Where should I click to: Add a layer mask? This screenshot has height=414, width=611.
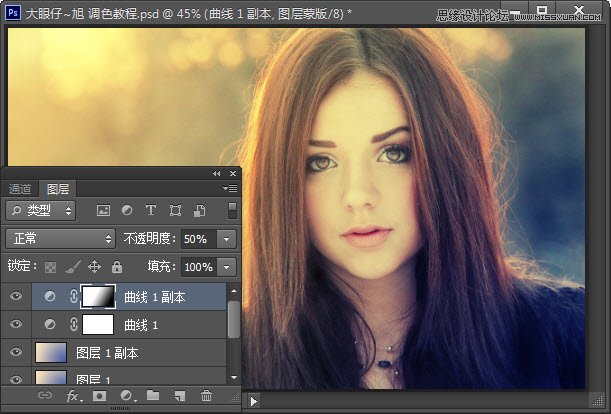tap(100, 397)
